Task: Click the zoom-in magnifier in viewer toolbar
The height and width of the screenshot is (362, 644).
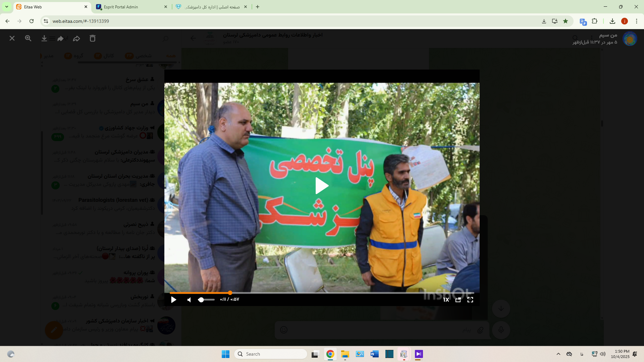Action: (28, 39)
